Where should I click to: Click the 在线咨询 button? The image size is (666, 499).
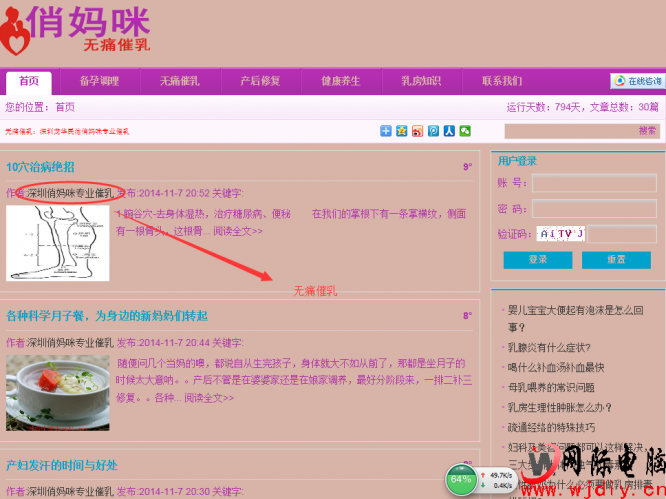pos(637,81)
